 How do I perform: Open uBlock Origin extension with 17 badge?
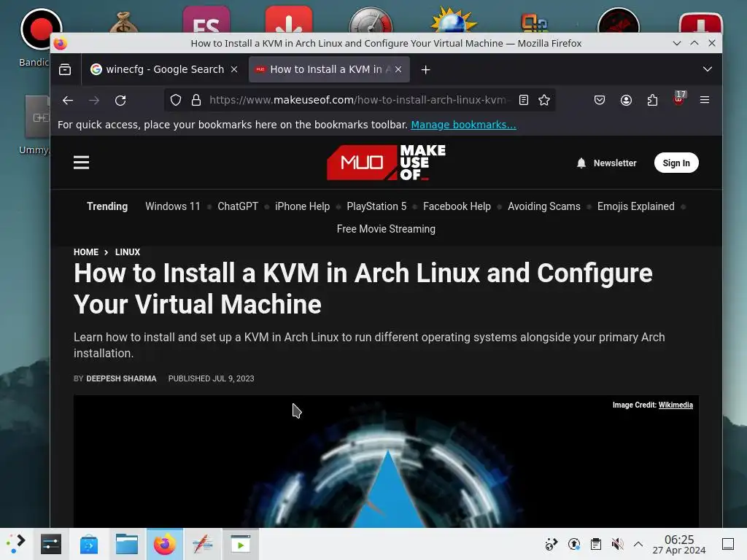[679, 98]
